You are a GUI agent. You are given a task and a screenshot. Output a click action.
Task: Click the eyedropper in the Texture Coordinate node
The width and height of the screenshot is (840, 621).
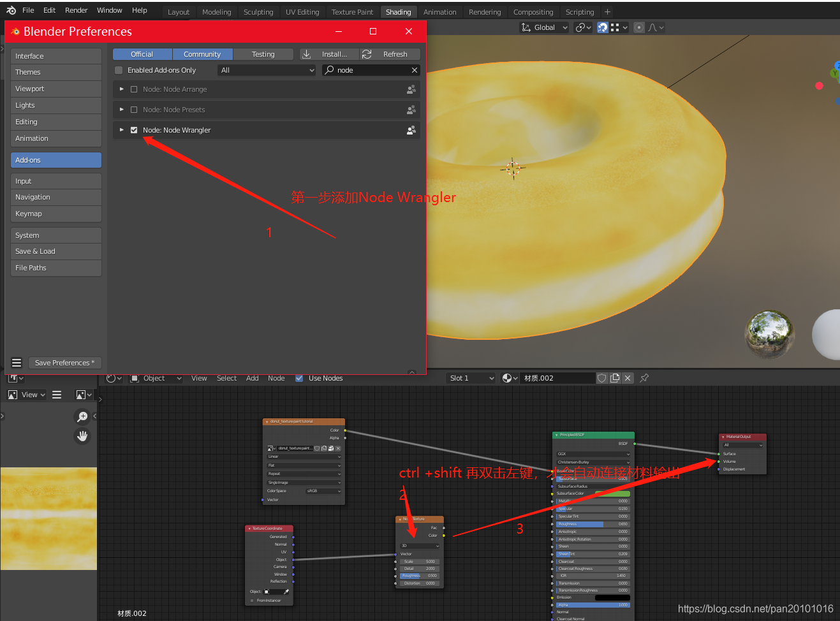pos(286,592)
